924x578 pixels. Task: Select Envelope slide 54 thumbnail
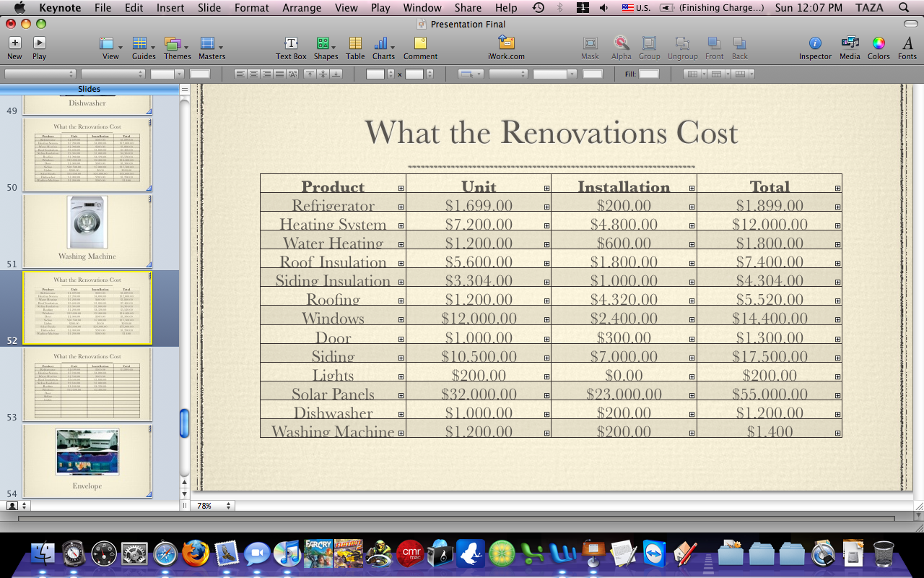87,460
